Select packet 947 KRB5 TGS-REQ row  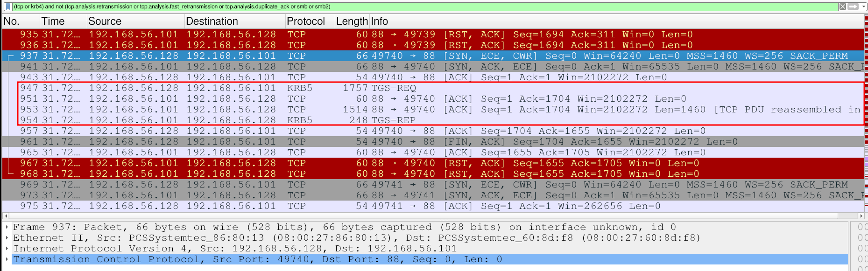433,88
